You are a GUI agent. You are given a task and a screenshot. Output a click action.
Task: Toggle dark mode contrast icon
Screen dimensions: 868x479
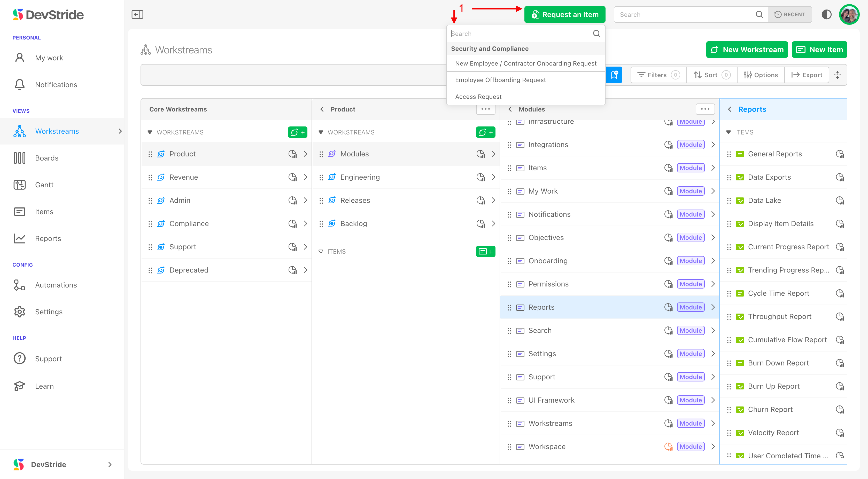click(x=826, y=14)
